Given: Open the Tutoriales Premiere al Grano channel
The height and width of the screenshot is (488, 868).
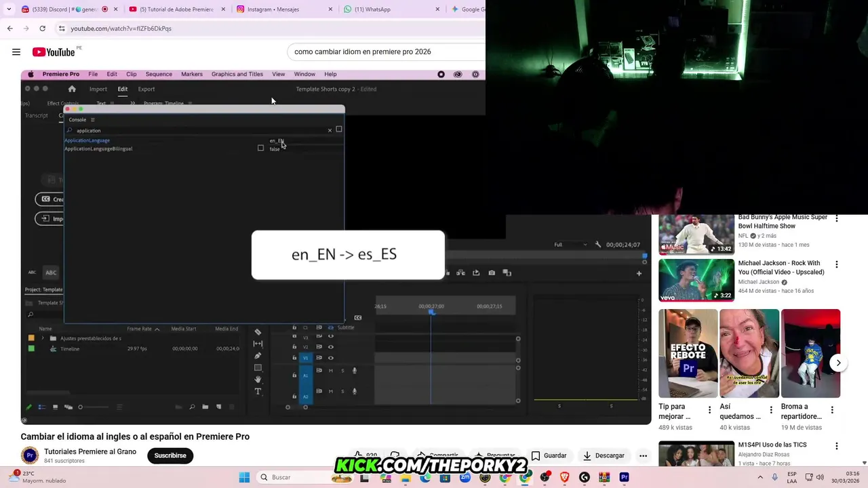Looking at the screenshot, I should [x=90, y=451].
